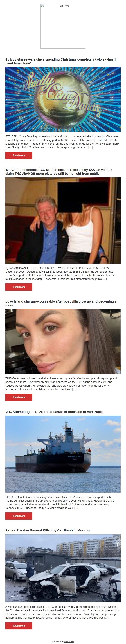
Task: Click the Unsubscribe link in the footer
Action: (57, 641)
